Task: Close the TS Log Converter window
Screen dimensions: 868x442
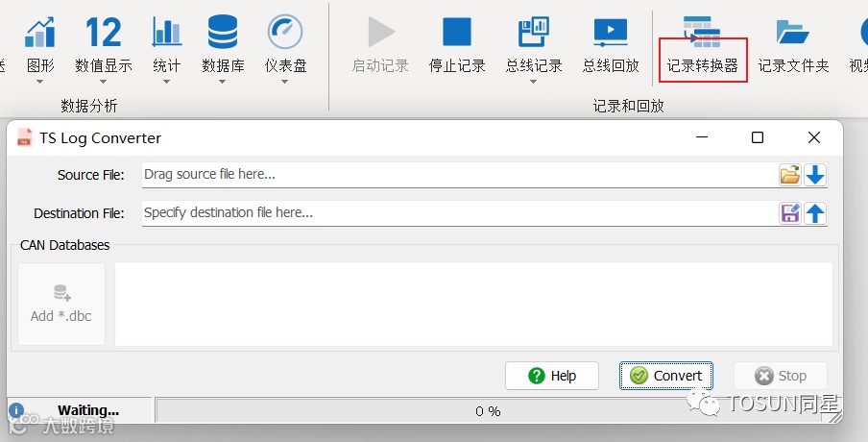Action: 814,137
